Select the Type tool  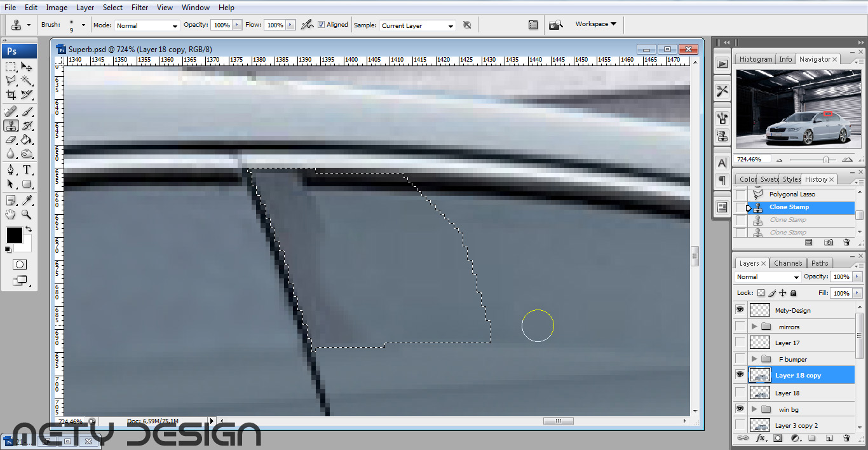click(27, 170)
